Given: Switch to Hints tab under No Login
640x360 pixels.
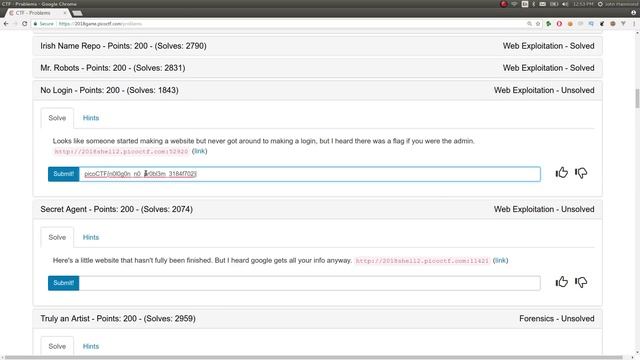Looking at the screenshot, I should pos(91,118).
